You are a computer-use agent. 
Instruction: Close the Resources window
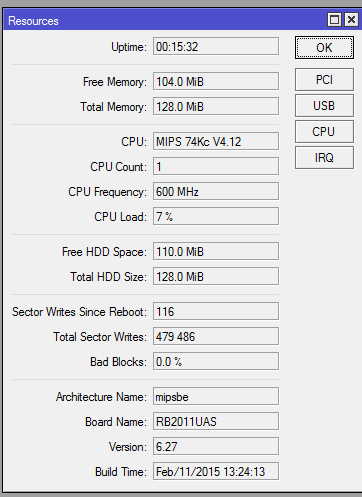(351, 20)
